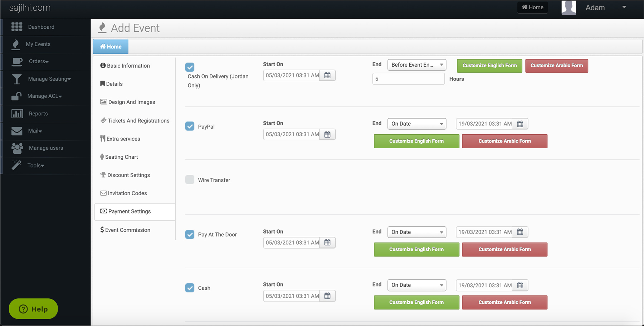
Task: Click the Tickets And Registrations ticket icon
Action: pyautogui.click(x=103, y=120)
